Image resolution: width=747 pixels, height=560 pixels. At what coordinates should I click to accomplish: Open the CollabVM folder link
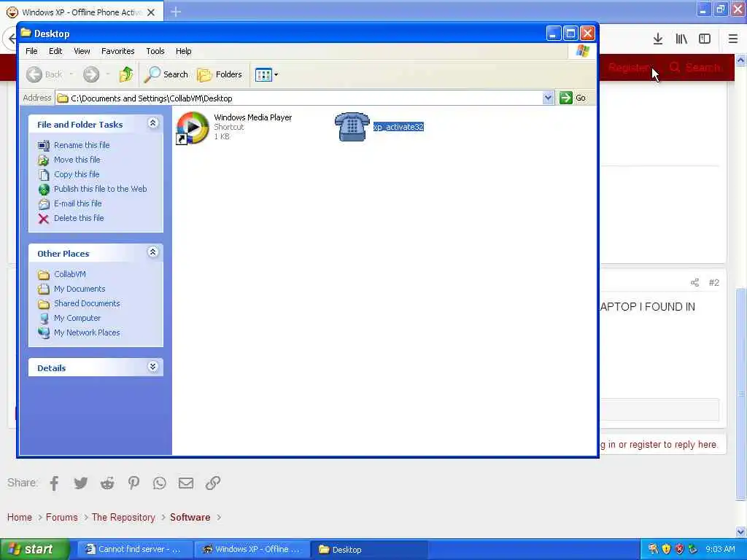pyautogui.click(x=69, y=274)
